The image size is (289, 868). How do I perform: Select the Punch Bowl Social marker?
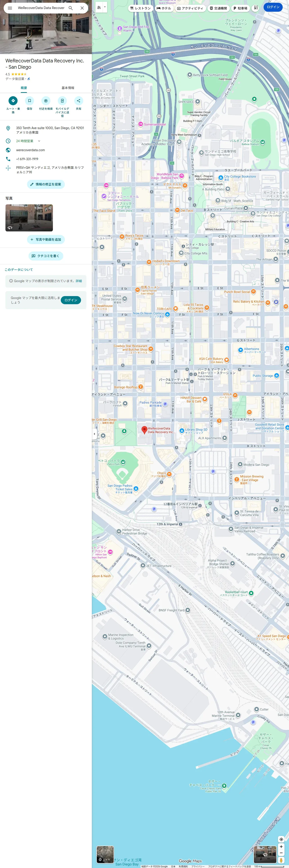253,291
